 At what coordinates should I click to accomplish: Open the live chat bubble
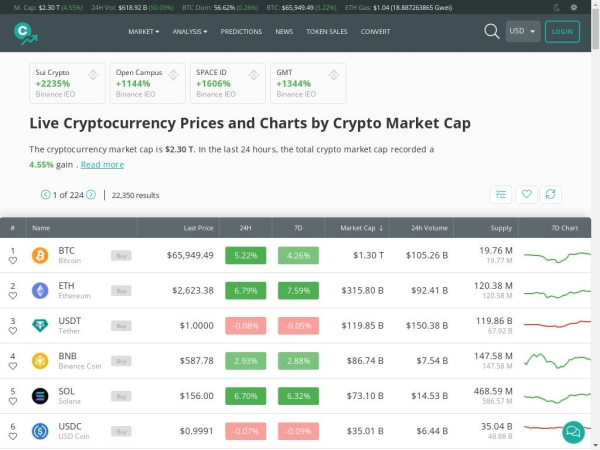573,432
